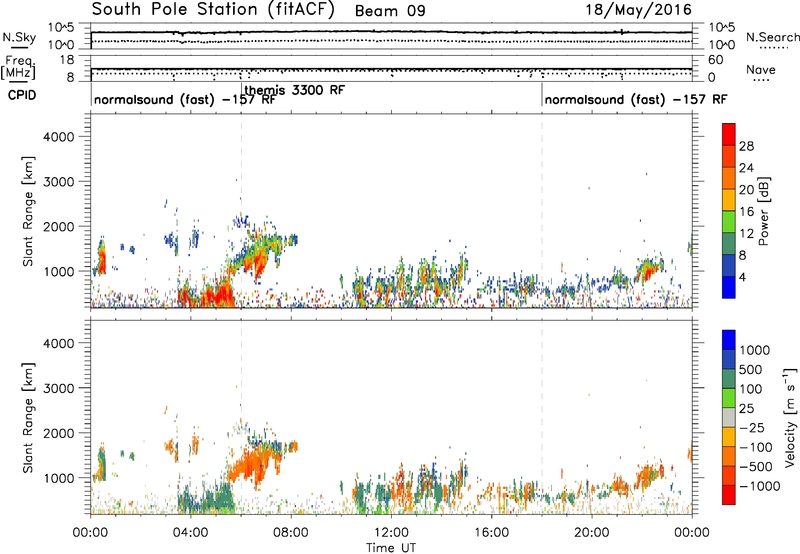Click the 'Nave' legend label
Screen dimensions: 800x554
(760, 69)
